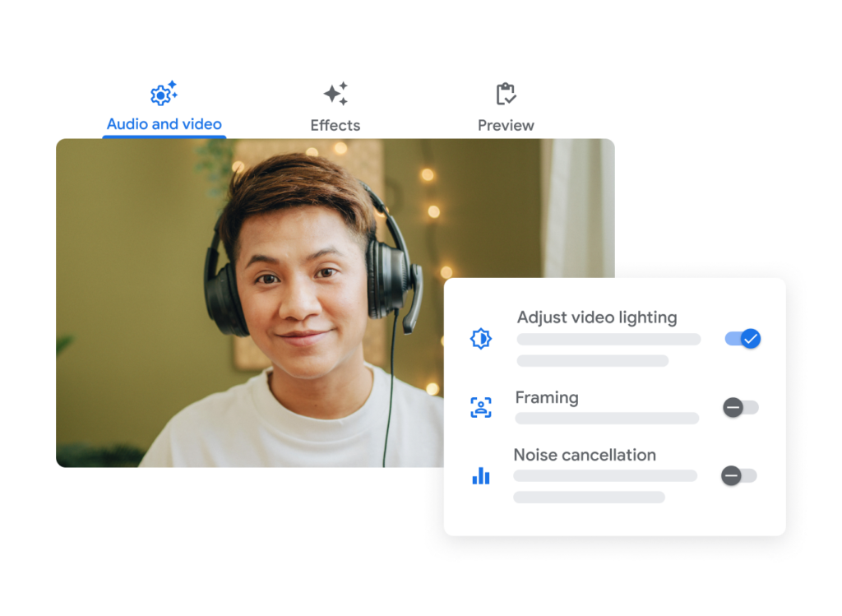The image size is (842, 616).
Task: Click the Noise cancellation label
Action: point(585,455)
